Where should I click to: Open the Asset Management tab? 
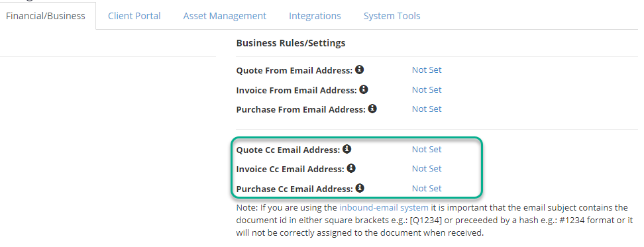225,16
